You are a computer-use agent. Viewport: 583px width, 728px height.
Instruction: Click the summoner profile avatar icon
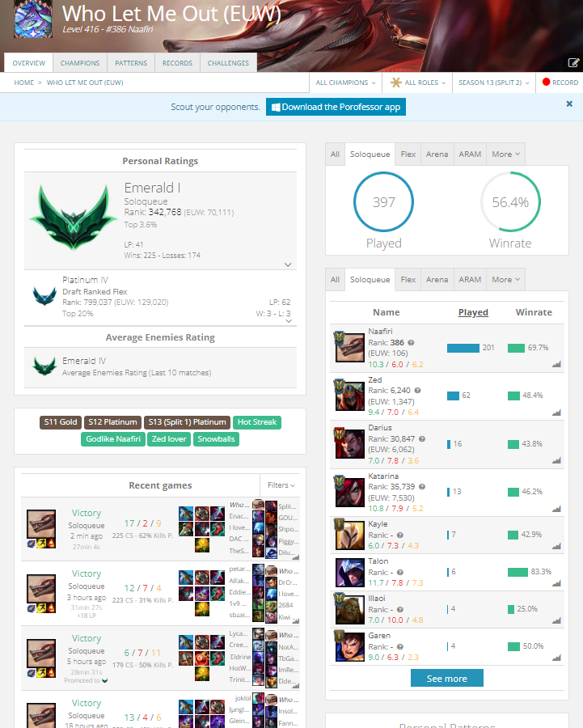coord(33,19)
